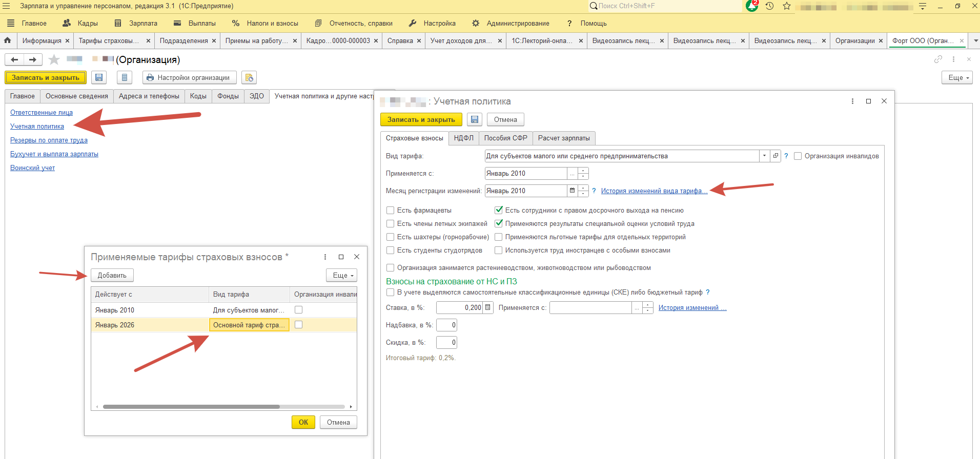This screenshot has height=459, width=980.
Task: Open История изменений вида тарифа link
Action: coord(654,191)
